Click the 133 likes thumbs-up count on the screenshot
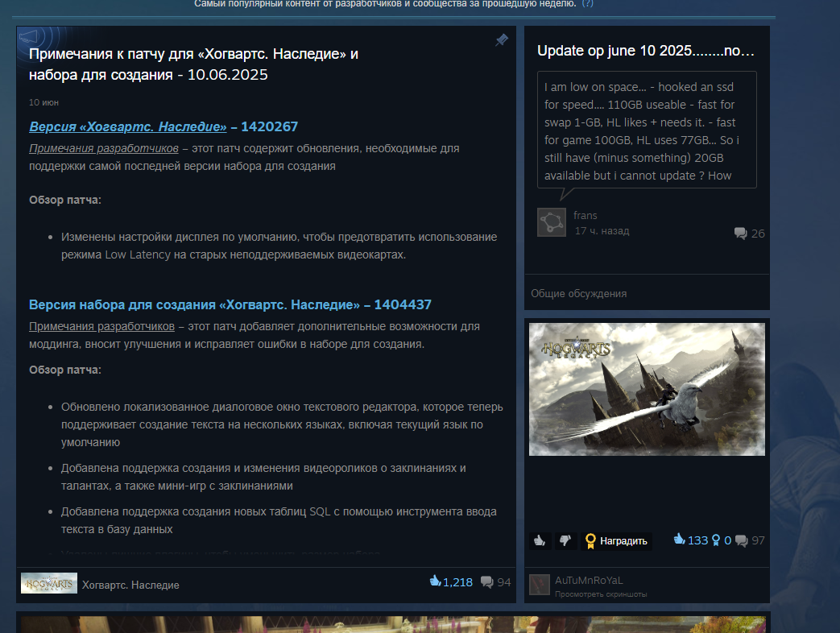The height and width of the screenshot is (633, 840). click(690, 540)
